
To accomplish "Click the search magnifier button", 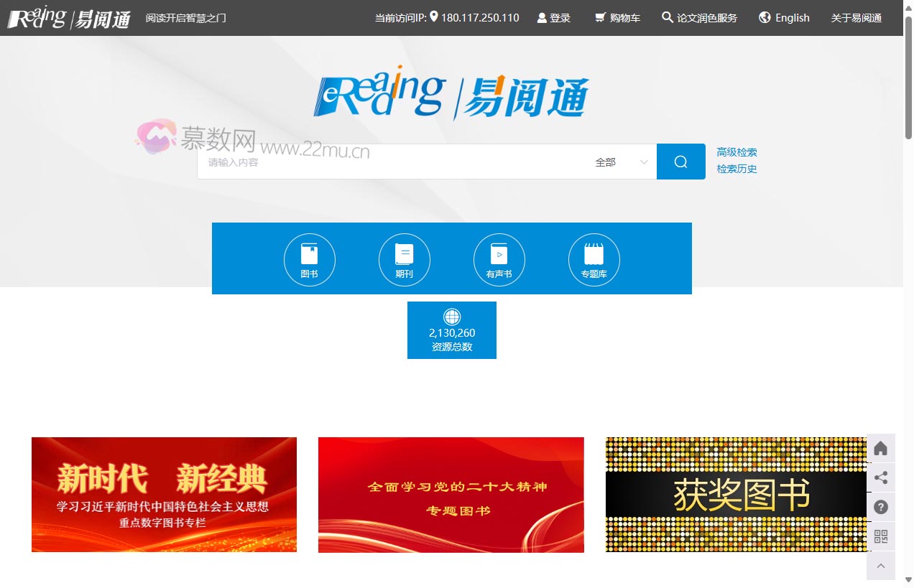I will click(680, 161).
